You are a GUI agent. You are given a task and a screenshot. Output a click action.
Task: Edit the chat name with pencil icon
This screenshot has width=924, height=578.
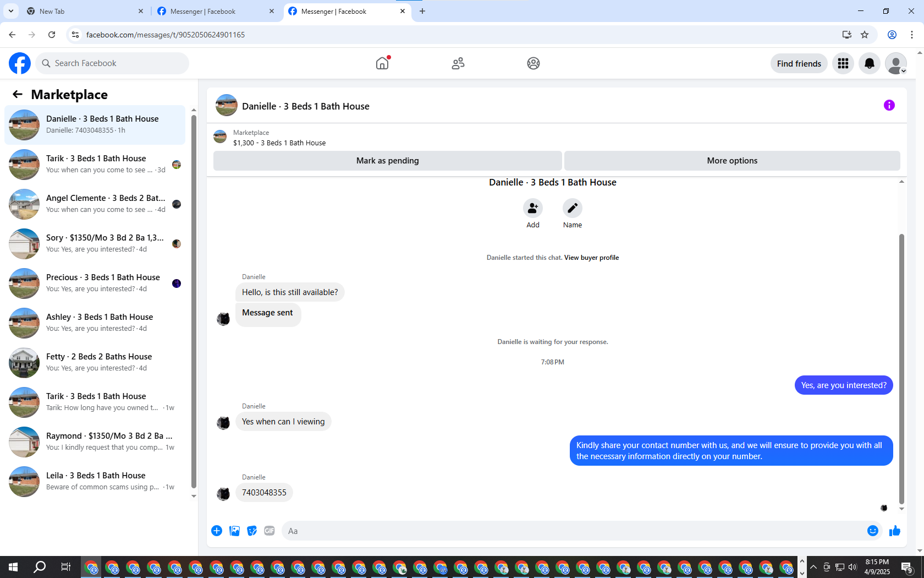pos(573,208)
